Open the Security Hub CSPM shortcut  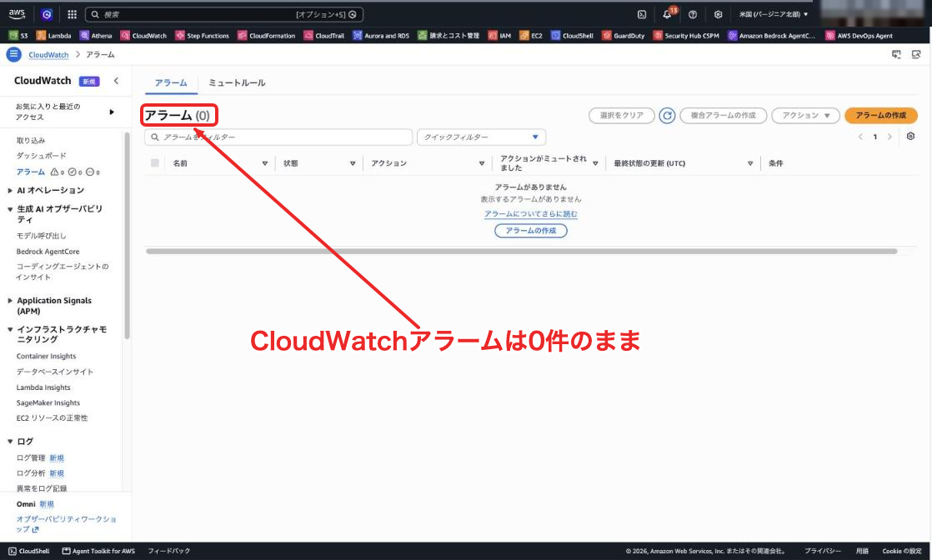point(686,36)
